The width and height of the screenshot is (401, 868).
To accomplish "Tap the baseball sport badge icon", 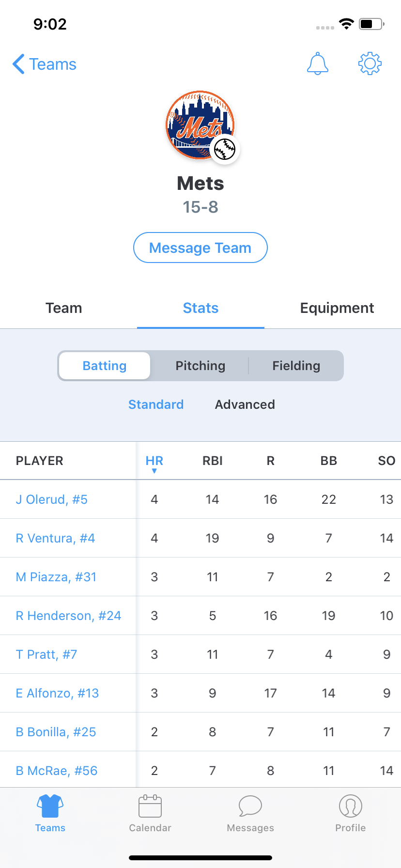I will click(x=225, y=149).
